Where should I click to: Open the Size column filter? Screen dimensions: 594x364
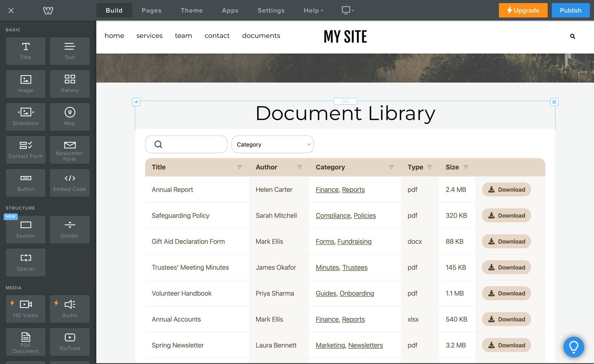[466, 167]
